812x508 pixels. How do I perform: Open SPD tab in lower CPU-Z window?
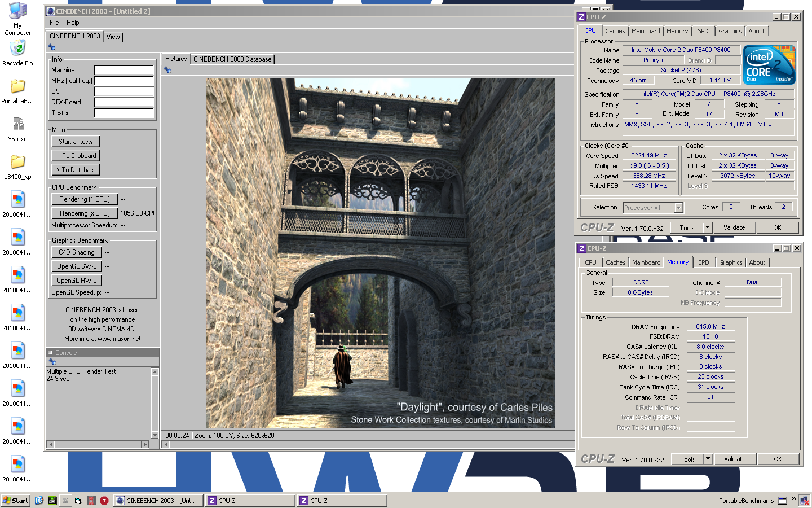704,262
